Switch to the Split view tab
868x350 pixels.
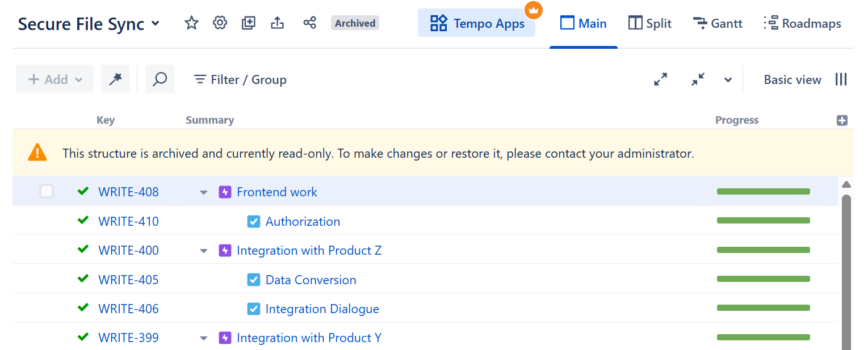point(649,23)
